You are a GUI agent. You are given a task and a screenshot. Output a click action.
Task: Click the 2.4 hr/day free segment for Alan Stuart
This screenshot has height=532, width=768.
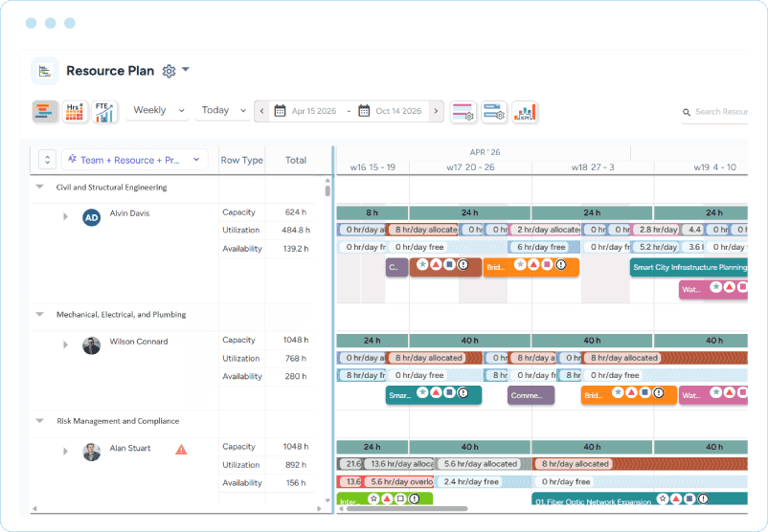coord(484,481)
